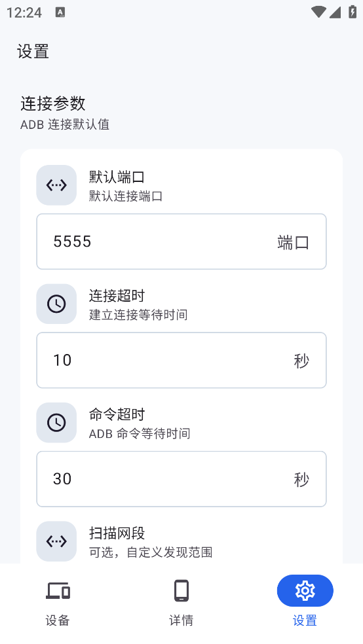Open the 设备 devices icon
Viewport: 363px width, 644px height.
point(58,590)
